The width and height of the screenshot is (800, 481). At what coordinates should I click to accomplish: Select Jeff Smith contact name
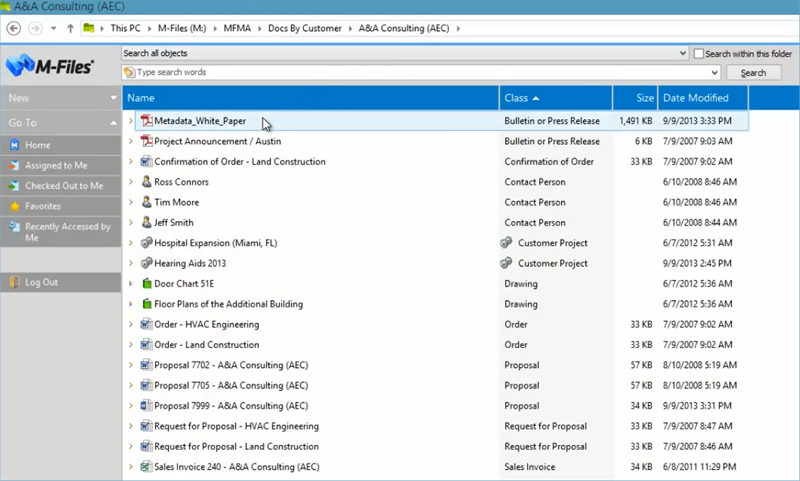(174, 223)
